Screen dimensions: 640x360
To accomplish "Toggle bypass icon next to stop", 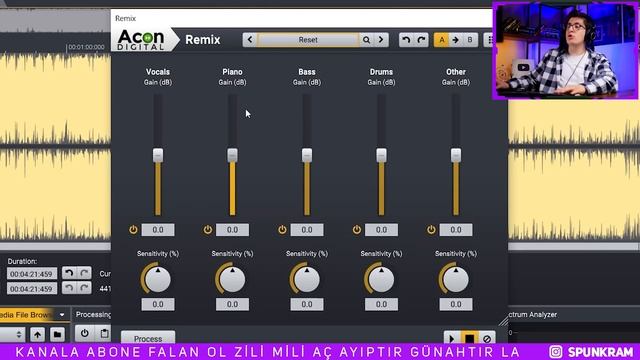I will [487, 338].
